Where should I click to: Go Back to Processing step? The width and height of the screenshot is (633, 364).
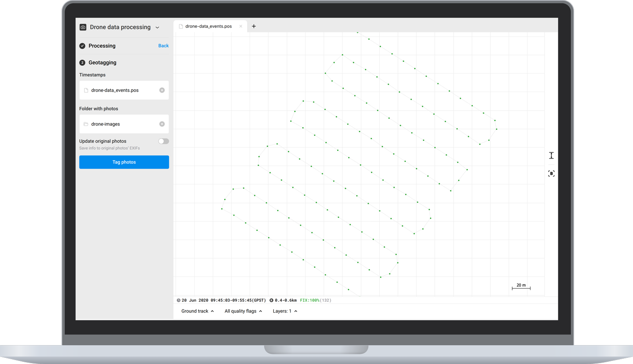164,46
